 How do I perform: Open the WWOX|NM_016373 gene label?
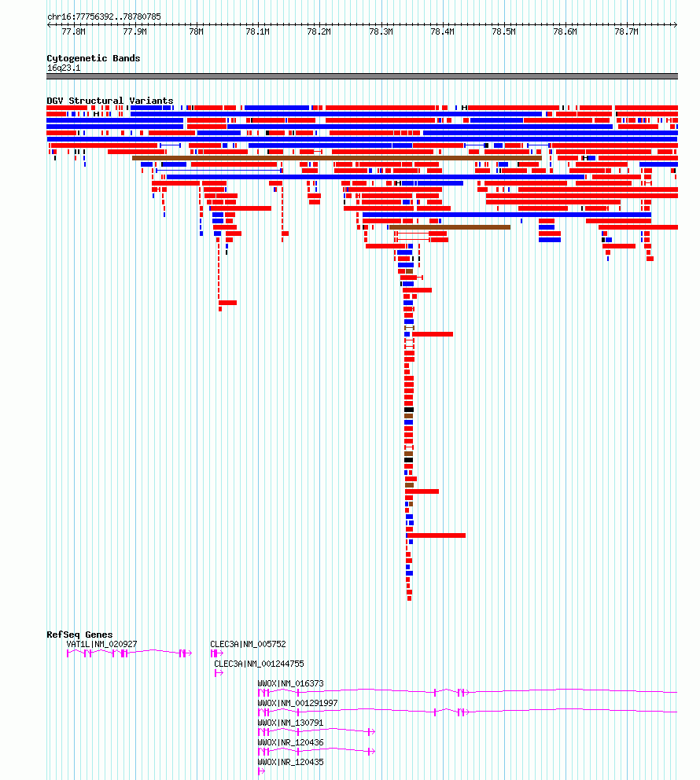tap(290, 683)
